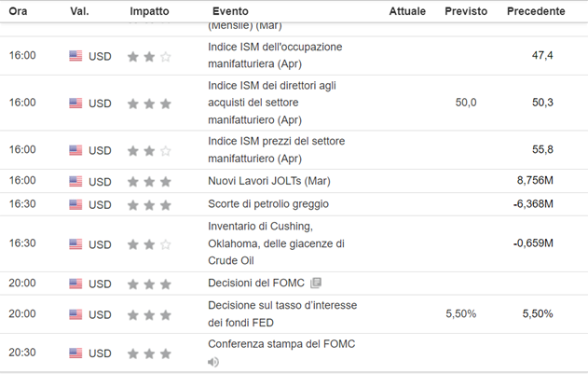Click the Attuale column header
This screenshot has width=588, height=374.
coord(407,11)
